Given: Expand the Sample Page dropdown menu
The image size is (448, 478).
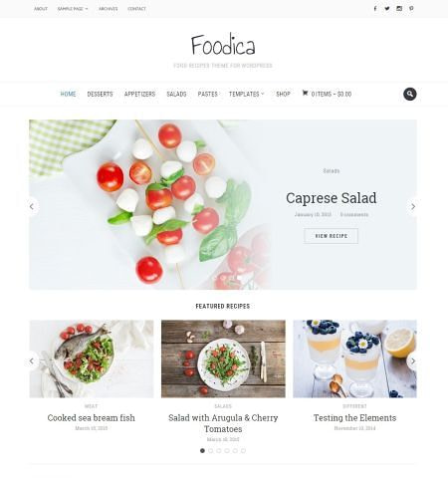Looking at the screenshot, I should (x=73, y=9).
